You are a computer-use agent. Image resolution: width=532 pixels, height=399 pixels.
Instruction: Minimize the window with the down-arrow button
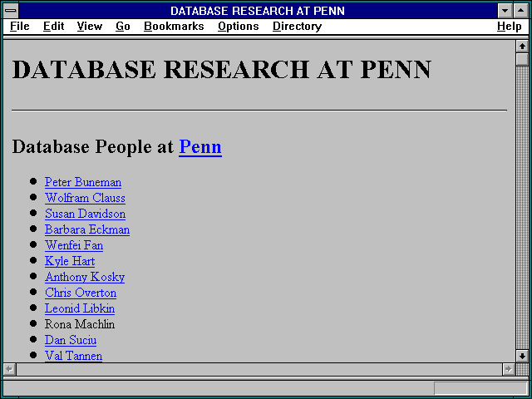(x=505, y=11)
